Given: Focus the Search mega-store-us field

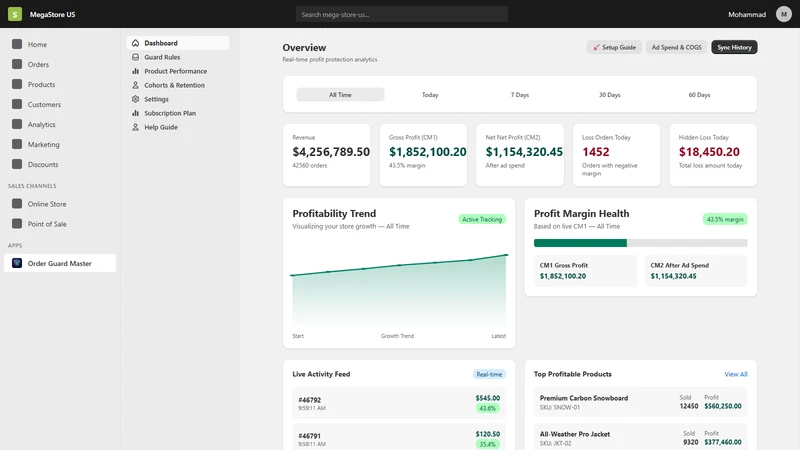Looking at the screenshot, I should (x=402, y=14).
